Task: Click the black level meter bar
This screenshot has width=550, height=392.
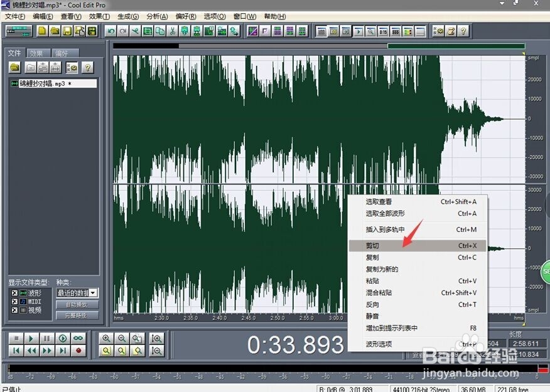Action: 273,369
